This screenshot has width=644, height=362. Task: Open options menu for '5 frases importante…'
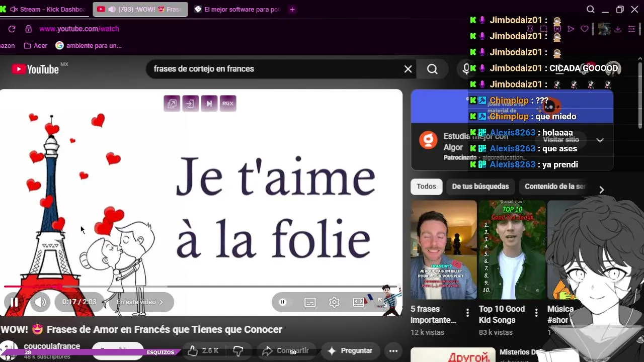(x=467, y=313)
